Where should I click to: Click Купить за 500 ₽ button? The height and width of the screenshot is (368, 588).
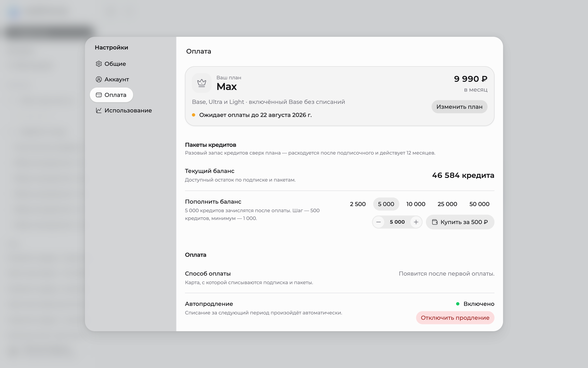click(x=460, y=222)
